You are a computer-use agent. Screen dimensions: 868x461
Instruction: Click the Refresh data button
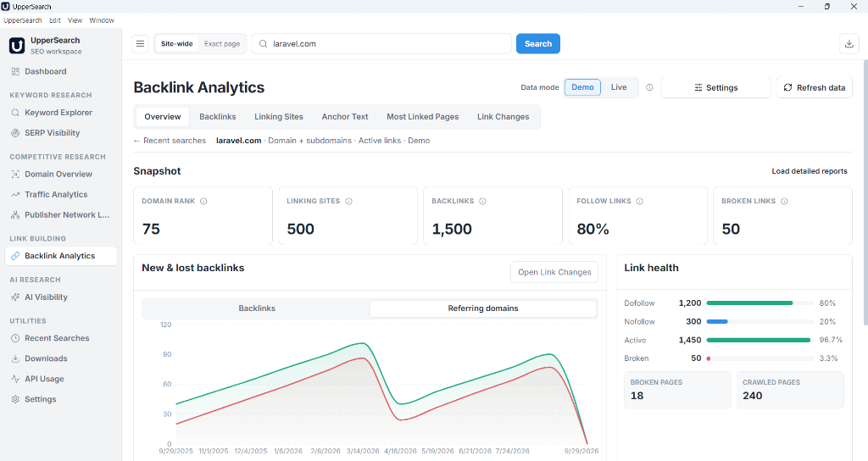(x=815, y=87)
